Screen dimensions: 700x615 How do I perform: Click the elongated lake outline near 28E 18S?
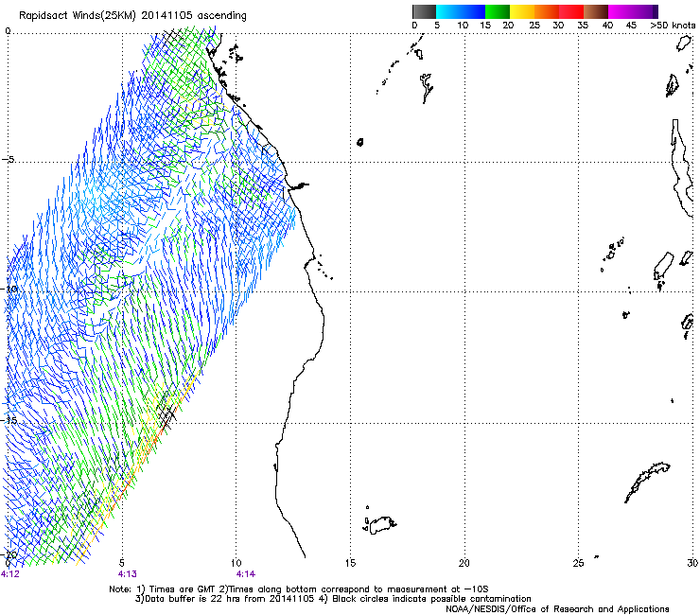coord(646,482)
